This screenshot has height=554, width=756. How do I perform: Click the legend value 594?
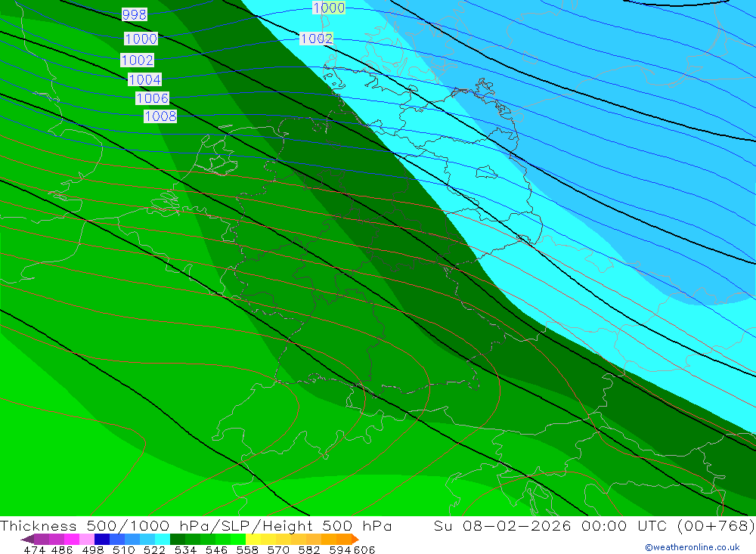click(340, 549)
